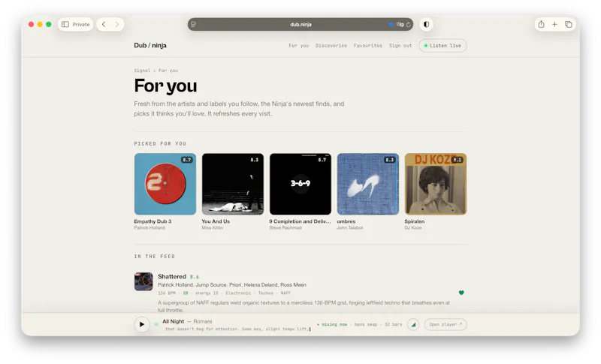Open the DJ Koze Spiralen cover
Image resolution: width=601 pixels, height=364 pixels.
[x=436, y=184]
